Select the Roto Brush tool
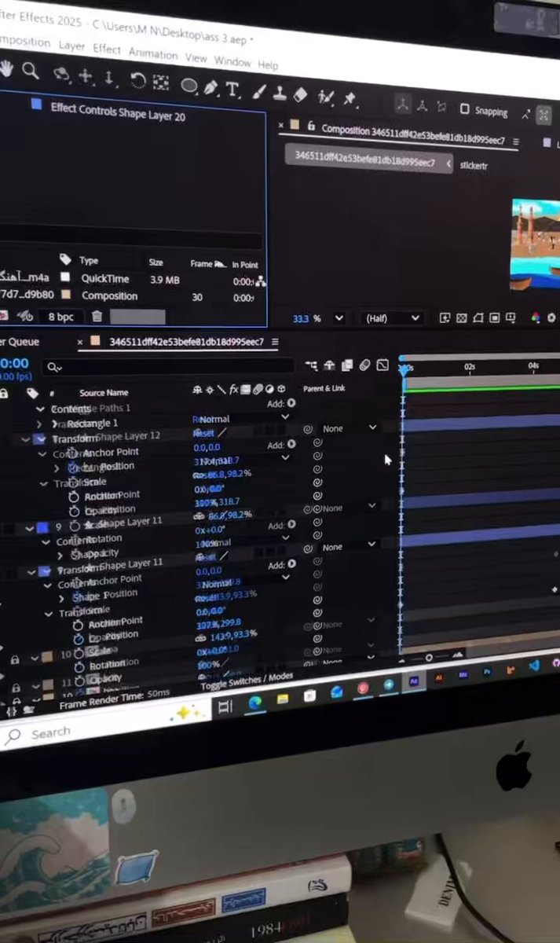Image resolution: width=560 pixels, height=943 pixels. coord(326,97)
